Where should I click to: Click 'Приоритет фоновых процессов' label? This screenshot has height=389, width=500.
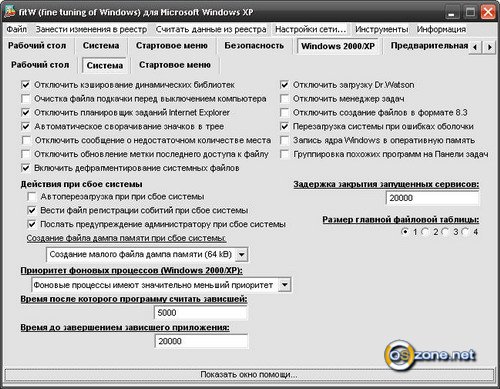tap(132, 270)
